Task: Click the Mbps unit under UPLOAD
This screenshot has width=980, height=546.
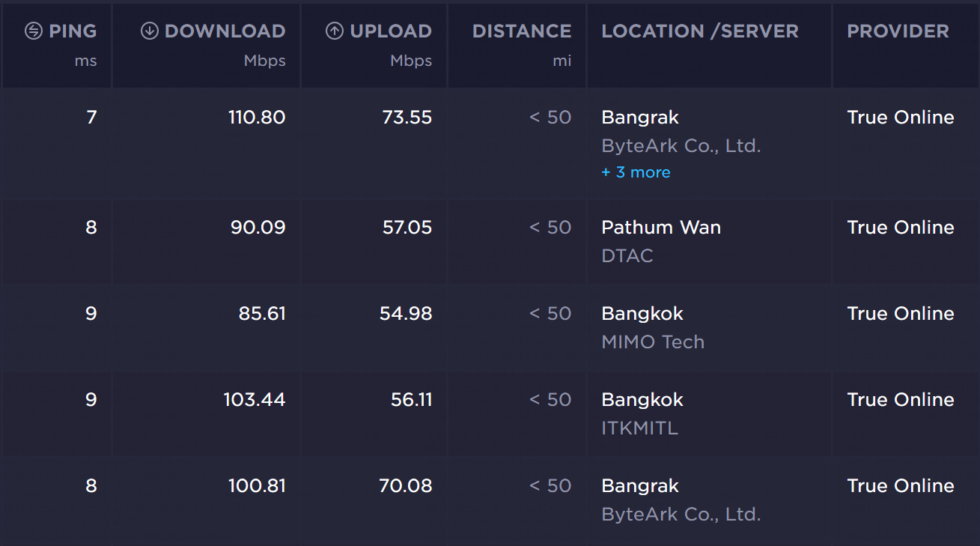Action: [x=411, y=61]
